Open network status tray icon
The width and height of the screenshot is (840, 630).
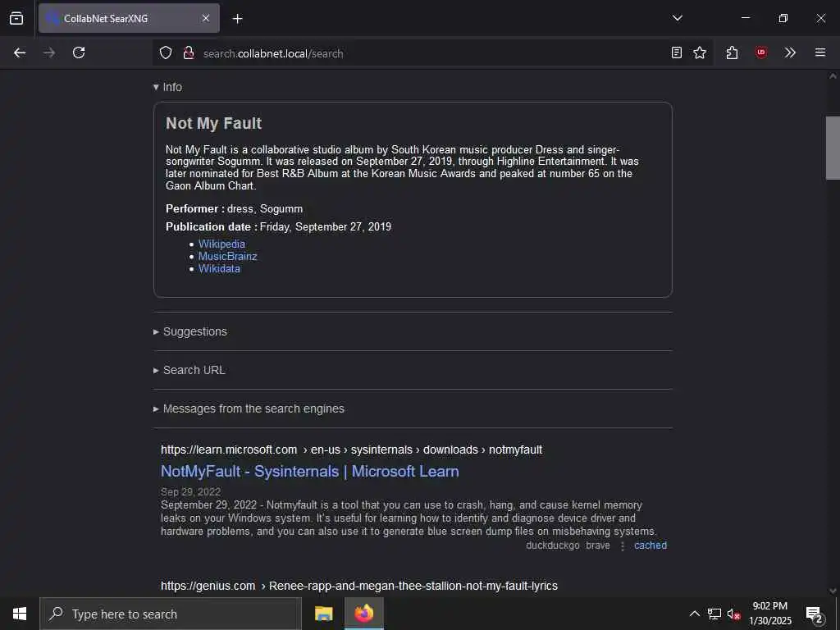point(714,614)
